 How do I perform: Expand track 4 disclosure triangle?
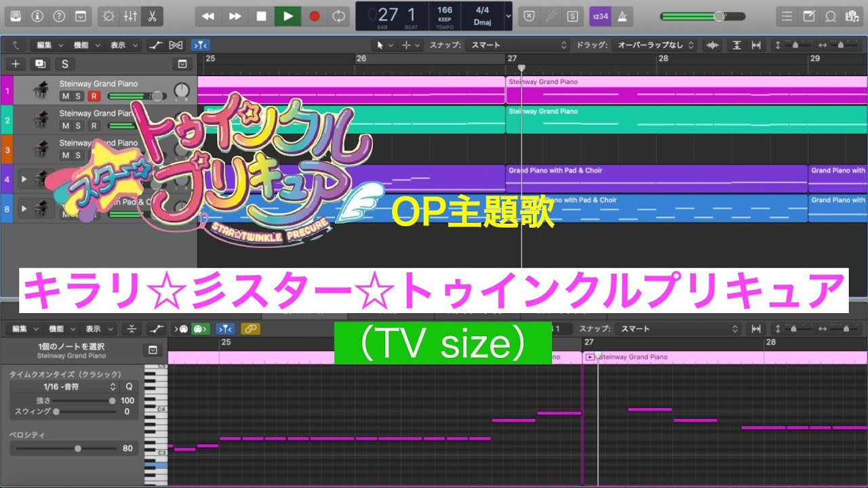(24, 179)
